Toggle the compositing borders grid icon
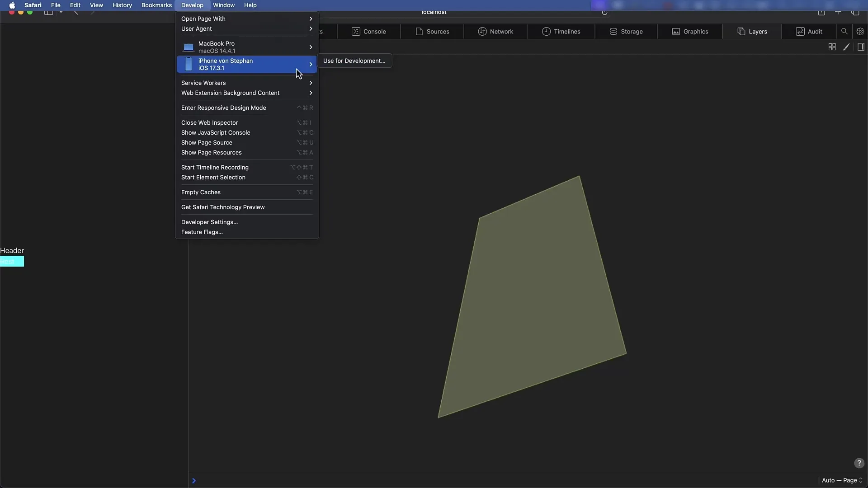Screen dimensions: 868x488 [x=832, y=47]
